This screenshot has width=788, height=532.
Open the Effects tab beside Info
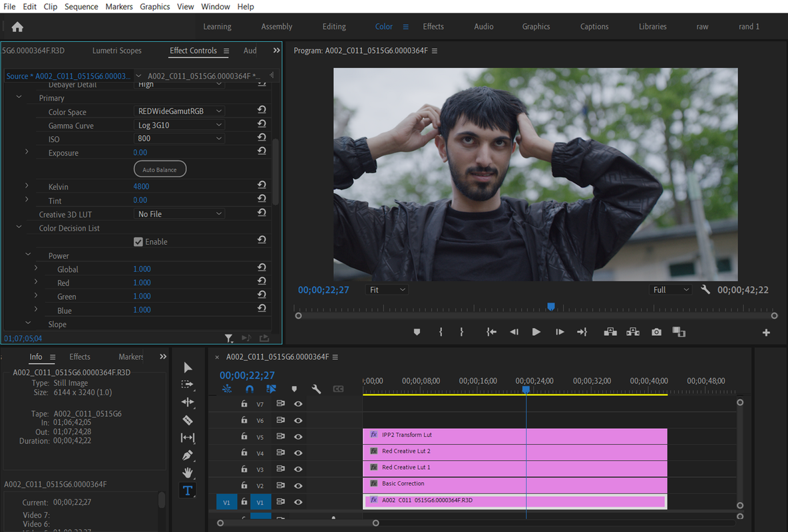80,356
